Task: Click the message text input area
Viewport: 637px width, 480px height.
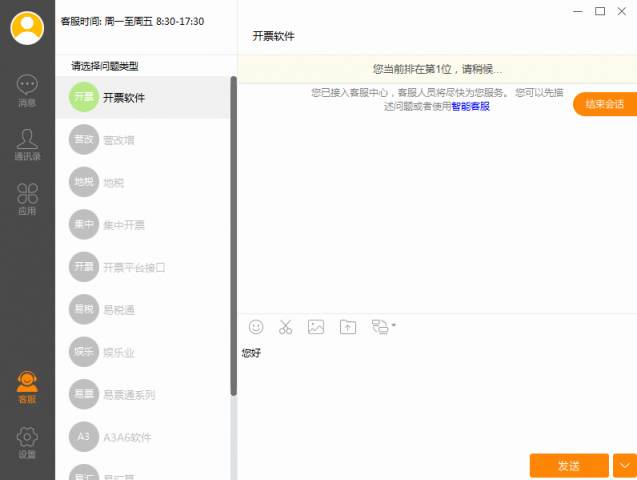Action: (x=436, y=395)
